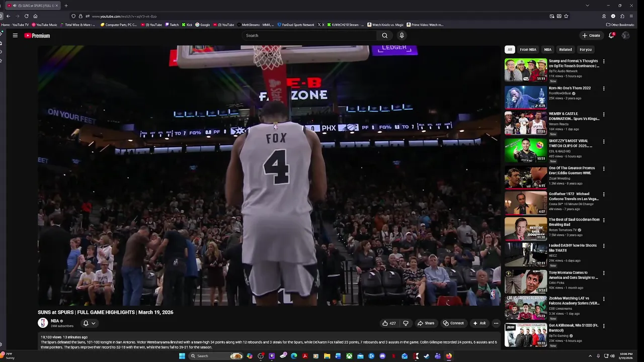Go to YouTube Premium home logo

pyautogui.click(x=37, y=36)
